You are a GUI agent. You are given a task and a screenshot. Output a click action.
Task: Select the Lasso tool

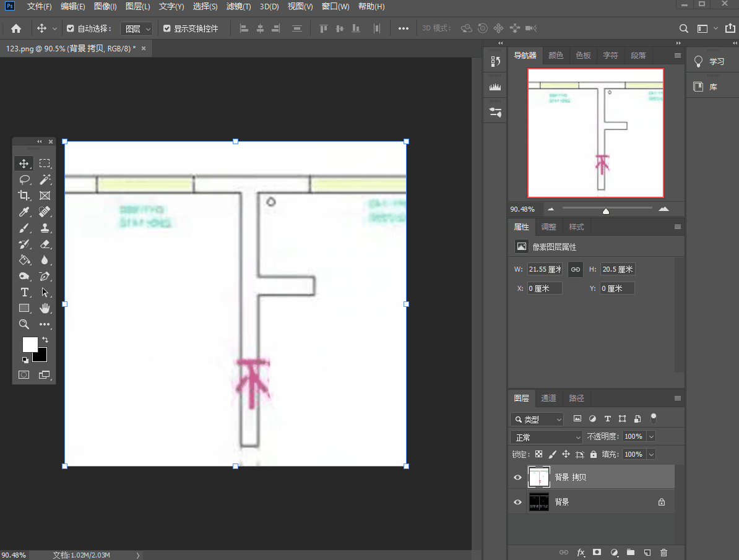click(x=24, y=179)
